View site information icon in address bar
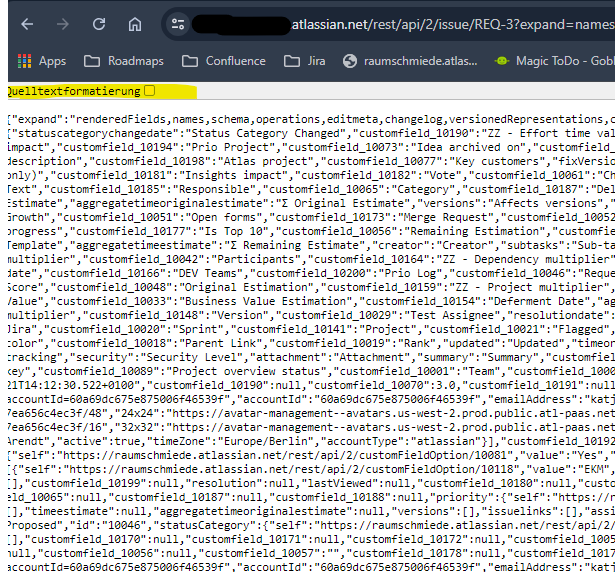 [x=178, y=24]
